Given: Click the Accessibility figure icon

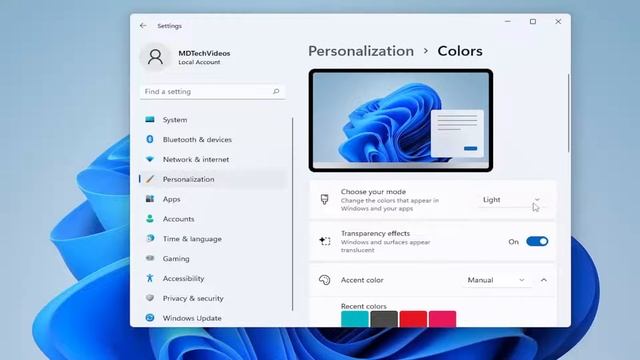Looking at the screenshot, I should (150, 278).
